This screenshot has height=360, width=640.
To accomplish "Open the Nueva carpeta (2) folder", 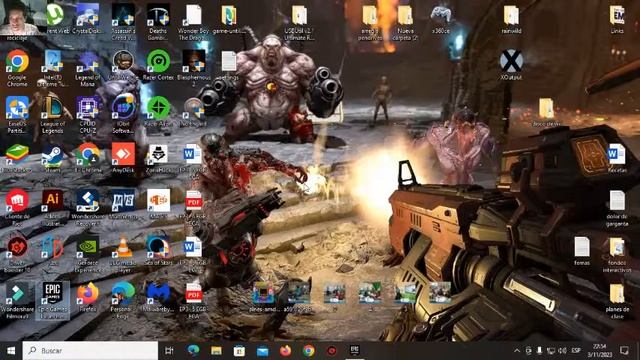I will coord(405,22).
